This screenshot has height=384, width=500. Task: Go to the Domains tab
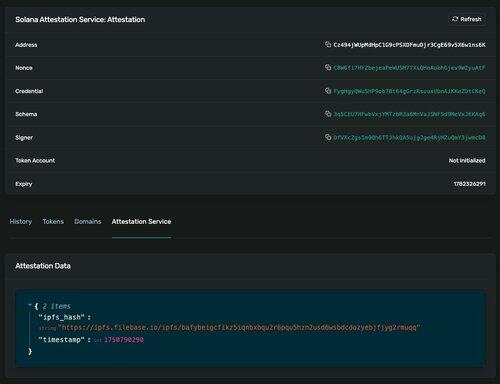click(x=88, y=222)
